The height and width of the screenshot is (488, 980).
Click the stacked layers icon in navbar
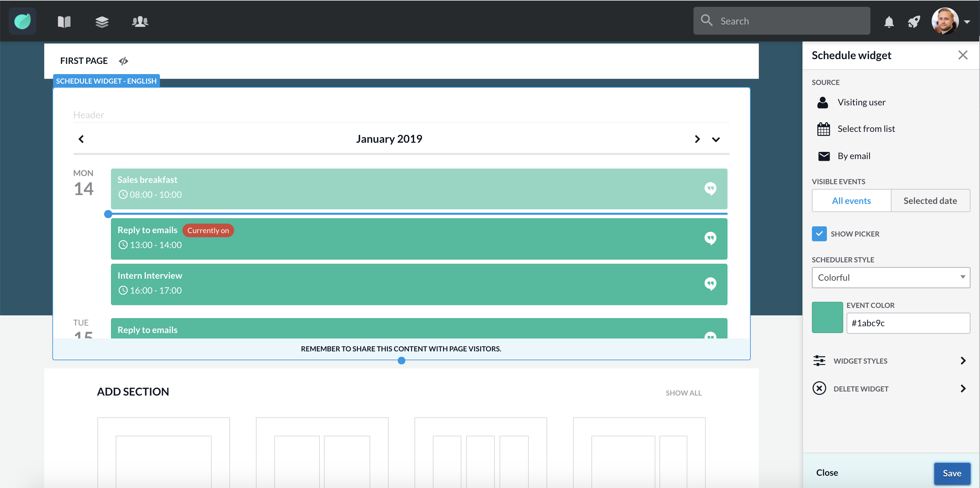102,22
